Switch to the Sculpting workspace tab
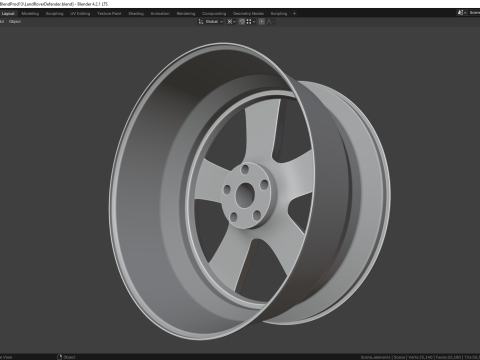This screenshot has height=360, width=480. click(54, 14)
